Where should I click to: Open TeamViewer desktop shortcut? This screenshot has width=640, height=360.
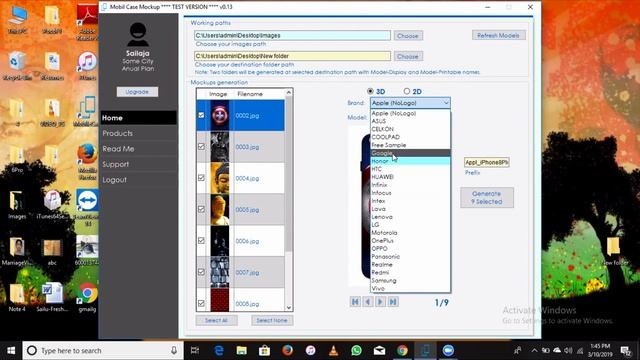87,207
